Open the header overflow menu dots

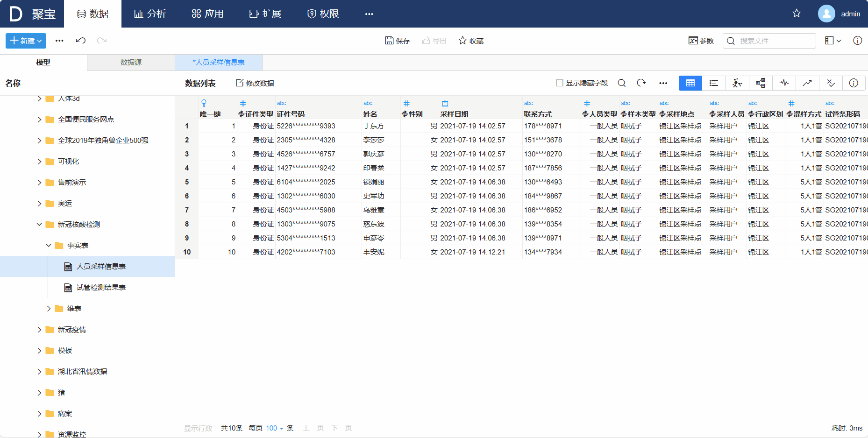tap(369, 14)
